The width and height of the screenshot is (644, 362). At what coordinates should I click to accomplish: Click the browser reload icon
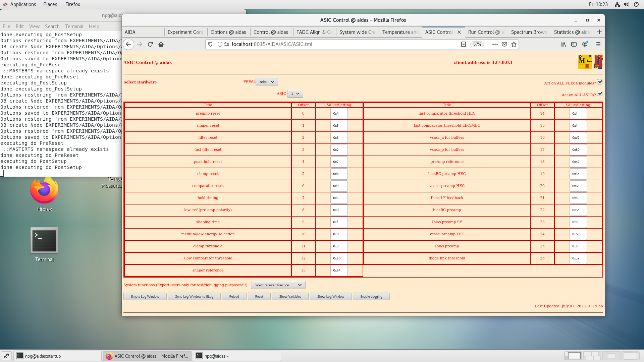click(150, 44)
